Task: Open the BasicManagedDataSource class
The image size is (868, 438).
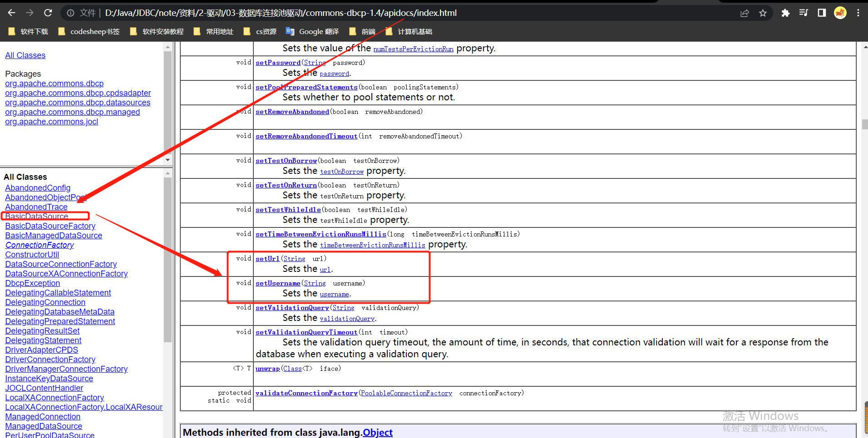Action: coord(54,236)
